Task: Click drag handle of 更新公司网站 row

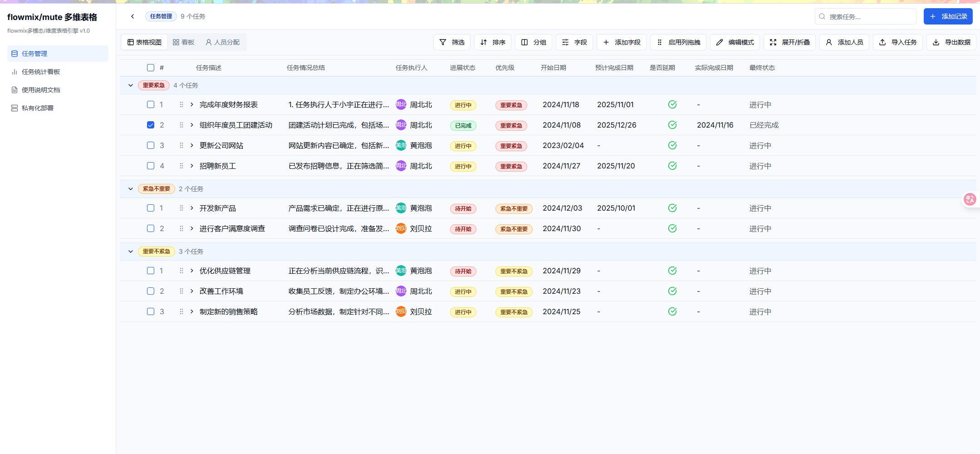Action: point(181,145)
